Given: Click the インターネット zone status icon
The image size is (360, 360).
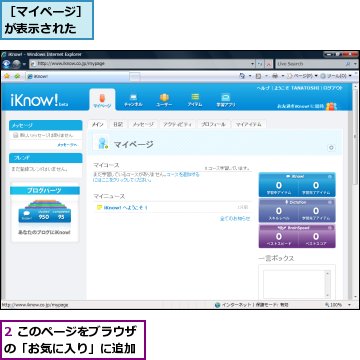Looking at the screenshot, I should tap(218, 305).
